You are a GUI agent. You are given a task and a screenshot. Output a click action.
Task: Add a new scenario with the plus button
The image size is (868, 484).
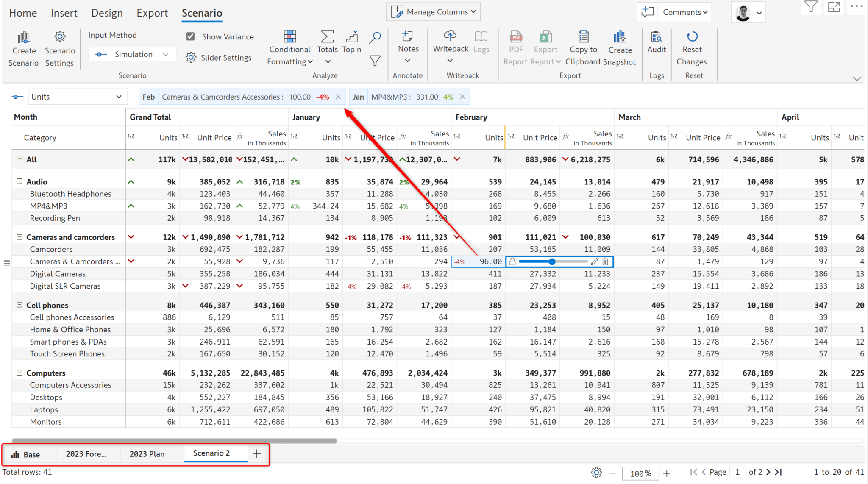tap(256, 454)
